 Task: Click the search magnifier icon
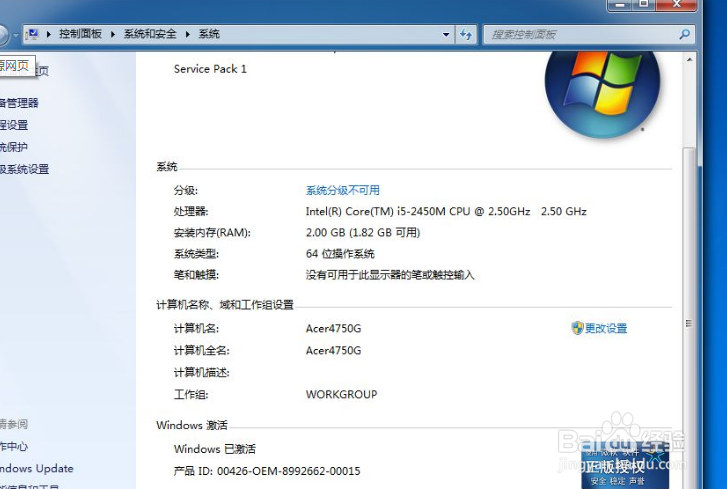(684, 34)
